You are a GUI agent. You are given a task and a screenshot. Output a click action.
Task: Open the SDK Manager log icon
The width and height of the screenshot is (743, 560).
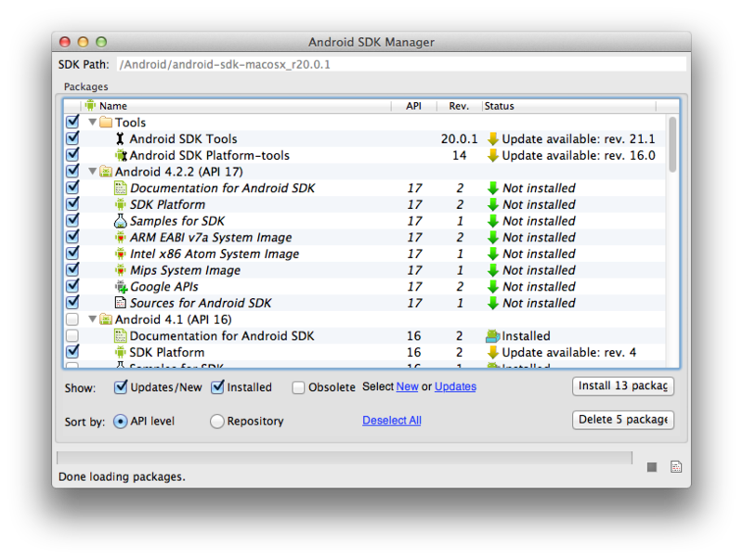[x=676, y=467]
